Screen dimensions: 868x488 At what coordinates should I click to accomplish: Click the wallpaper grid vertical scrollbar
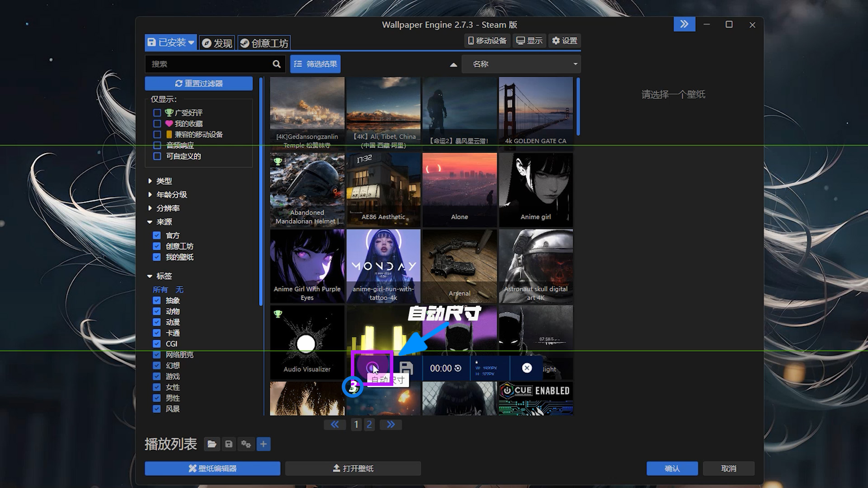tap(578, 107)
